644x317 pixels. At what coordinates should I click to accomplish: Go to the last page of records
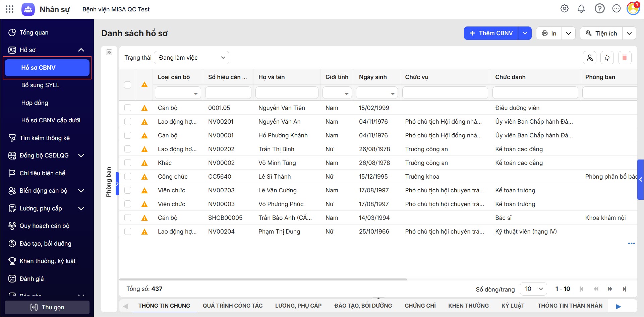624,289
